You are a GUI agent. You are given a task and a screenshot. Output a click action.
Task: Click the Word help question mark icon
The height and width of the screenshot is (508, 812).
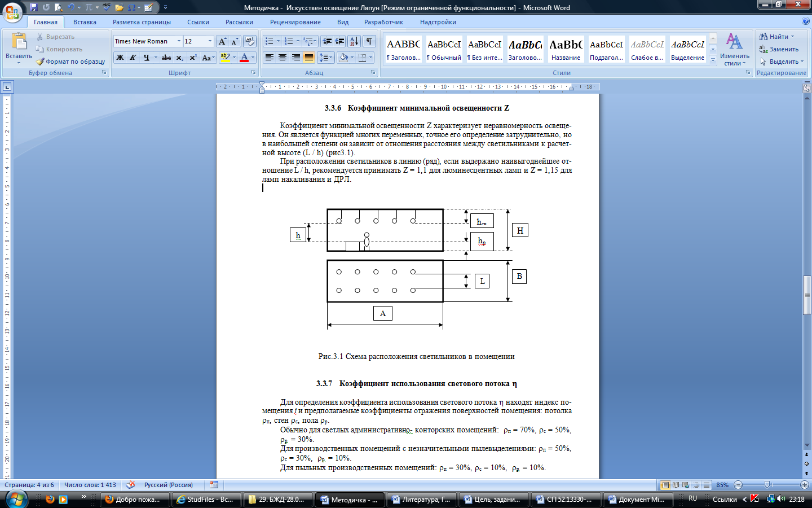pyautogui.click(x=805, y=21)
